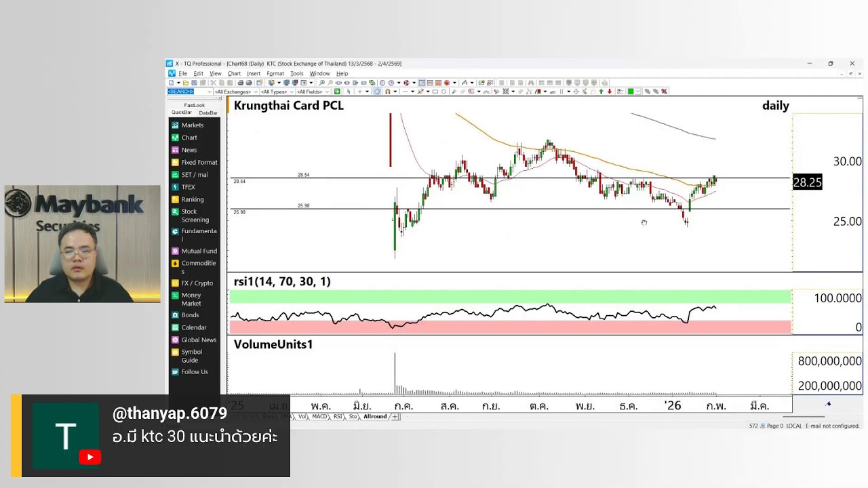Switch to the Sto sheet tab

click(353, 417)
